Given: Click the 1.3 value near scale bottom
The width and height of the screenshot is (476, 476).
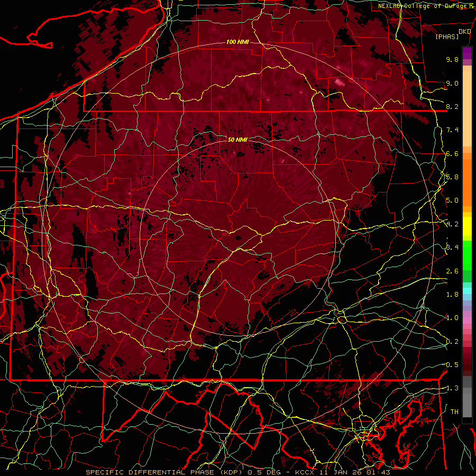Looking at the screenshot, I should pos(452,388).
